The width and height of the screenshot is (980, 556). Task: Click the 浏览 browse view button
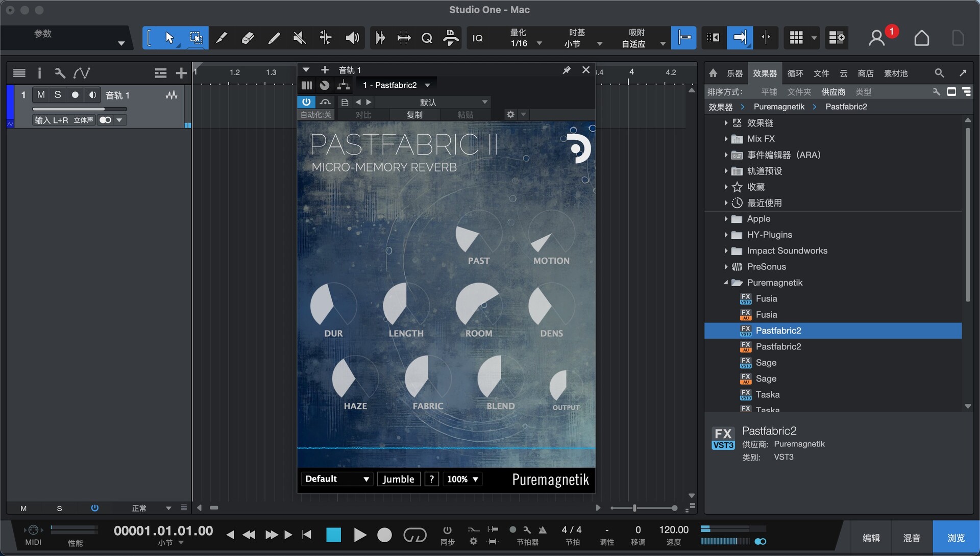click(x=955, y=538)
